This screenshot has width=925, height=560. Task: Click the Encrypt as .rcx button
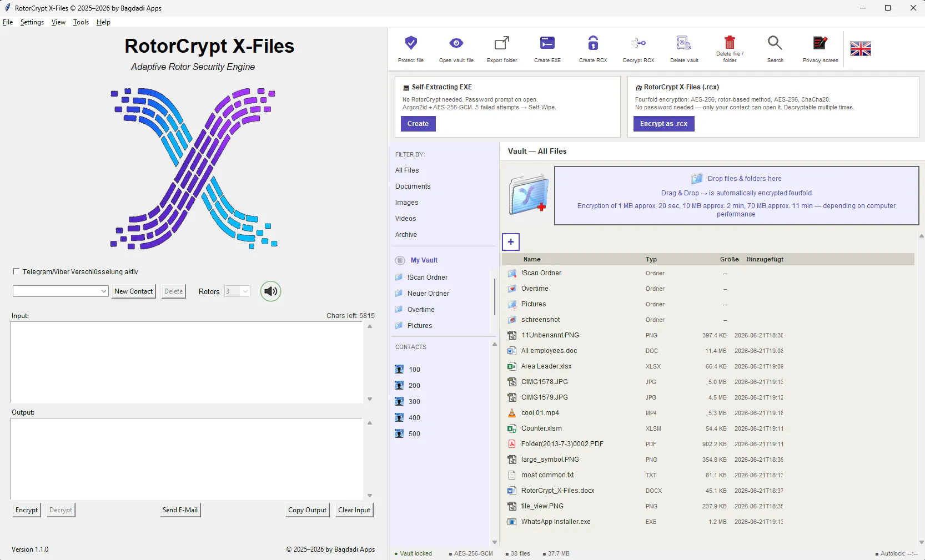coord(663,124)
